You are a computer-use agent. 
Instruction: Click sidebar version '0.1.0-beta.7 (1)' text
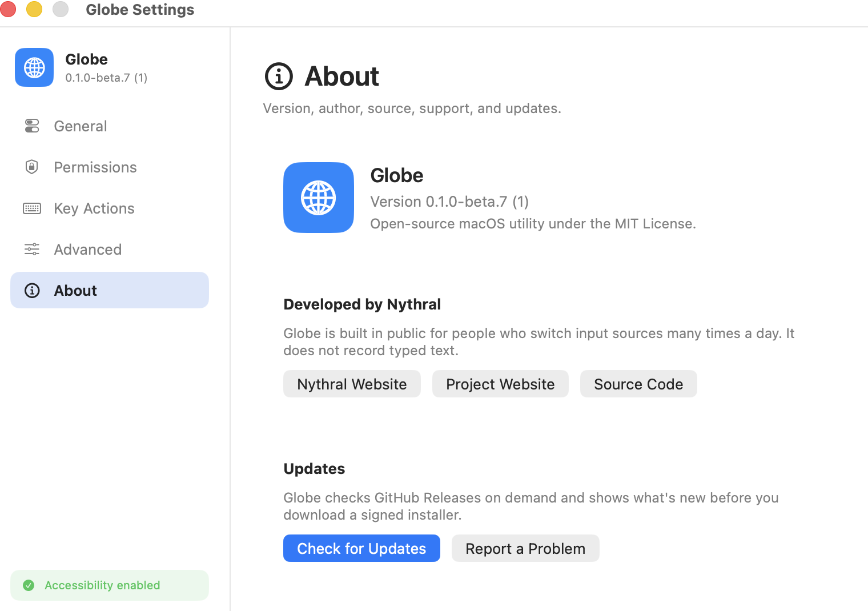(106, 78)
